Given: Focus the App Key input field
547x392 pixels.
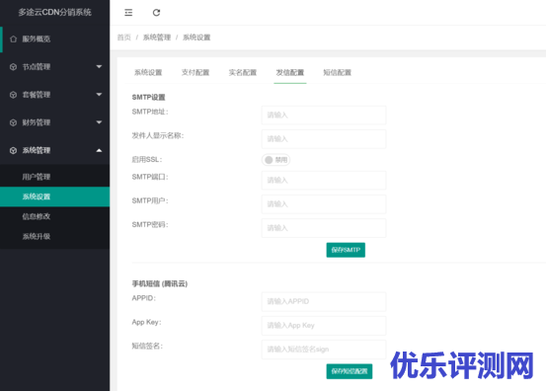Looking at the screenshot, I should [x=324, y=326].
